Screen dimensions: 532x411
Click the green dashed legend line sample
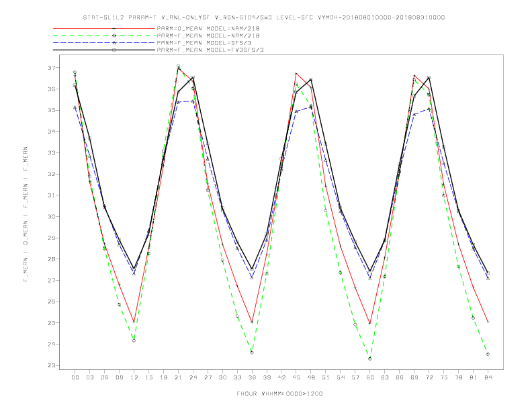[104, 36]
